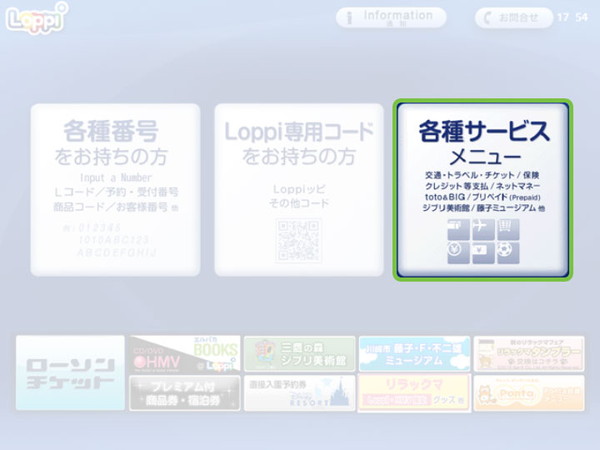The width and height of the screenshot is (600, 450).
Task: Tap the circled yen icon
Action: coord(458,253)
